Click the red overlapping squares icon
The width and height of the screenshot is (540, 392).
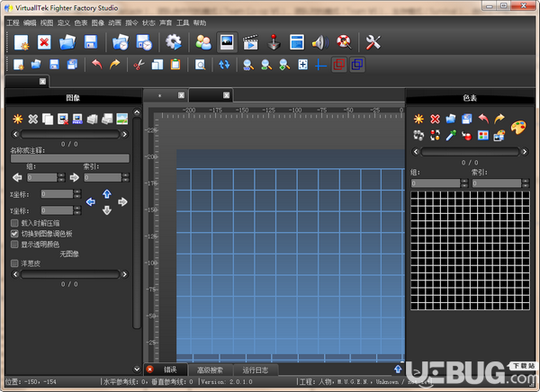tap(339, 65)
